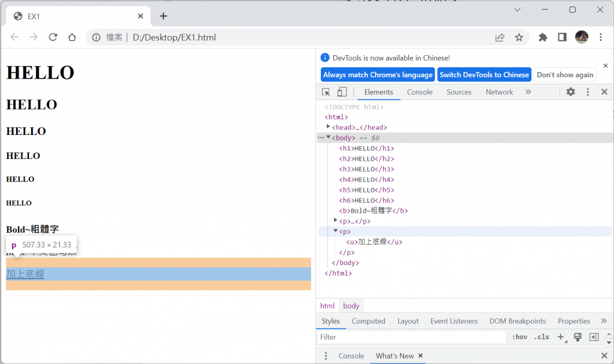Go forward to the next page

tap(34, 37)
